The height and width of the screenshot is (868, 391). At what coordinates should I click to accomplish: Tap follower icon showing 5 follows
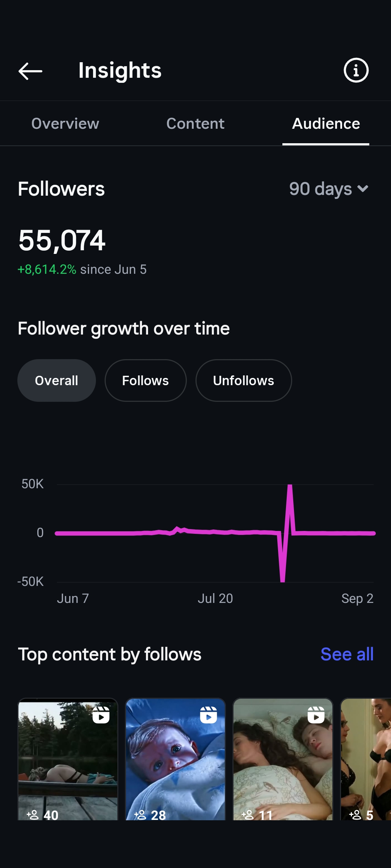(355, 814)
